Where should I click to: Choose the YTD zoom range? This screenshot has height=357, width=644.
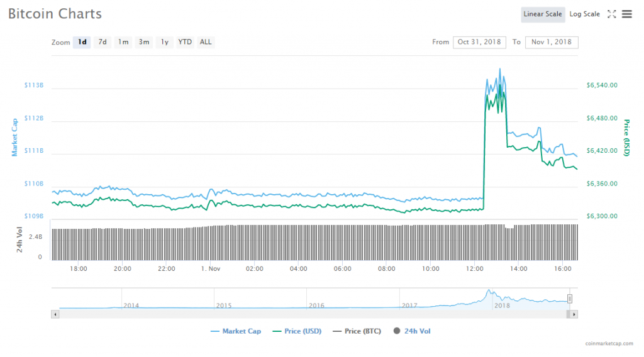pyautogui.click(x=185, y=42)
